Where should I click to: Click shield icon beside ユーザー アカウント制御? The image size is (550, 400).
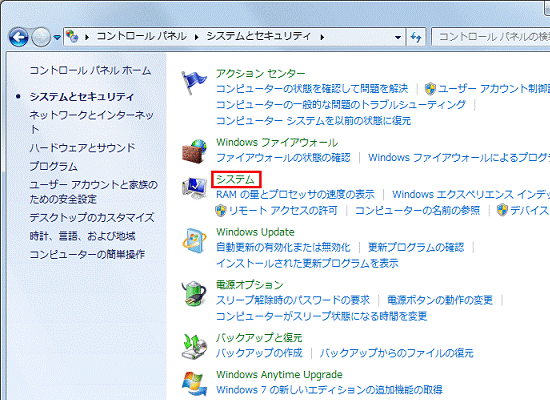click(x=430, y=89)
